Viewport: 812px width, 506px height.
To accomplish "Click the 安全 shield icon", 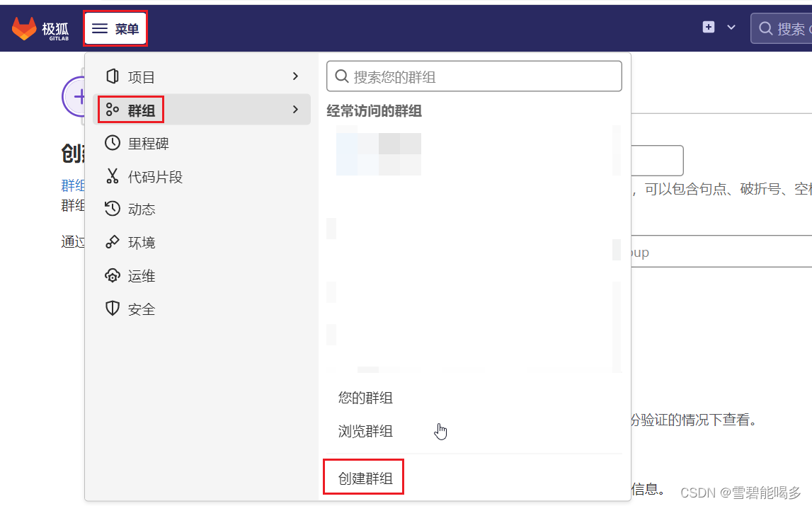I will pyautogui.click(x=113, y=309).
